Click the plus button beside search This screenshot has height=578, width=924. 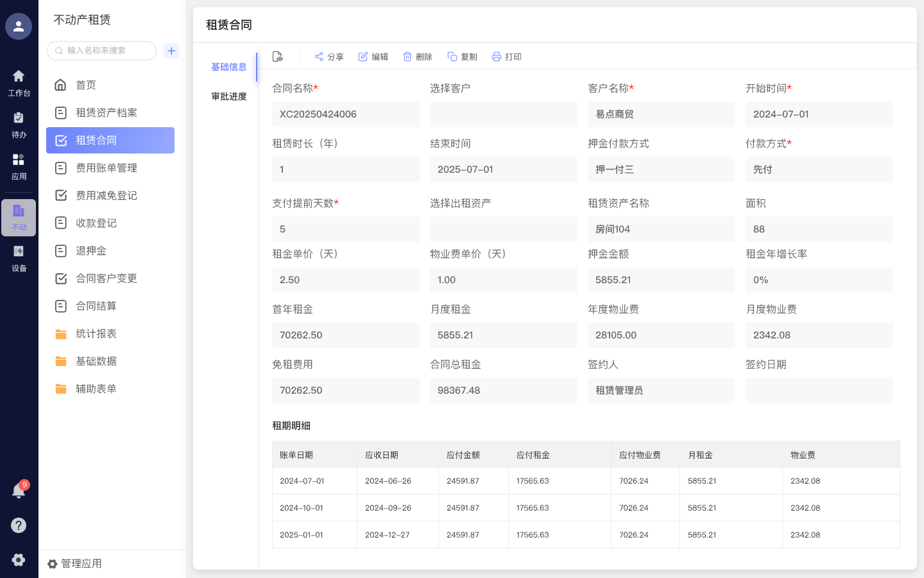point(171,51)
